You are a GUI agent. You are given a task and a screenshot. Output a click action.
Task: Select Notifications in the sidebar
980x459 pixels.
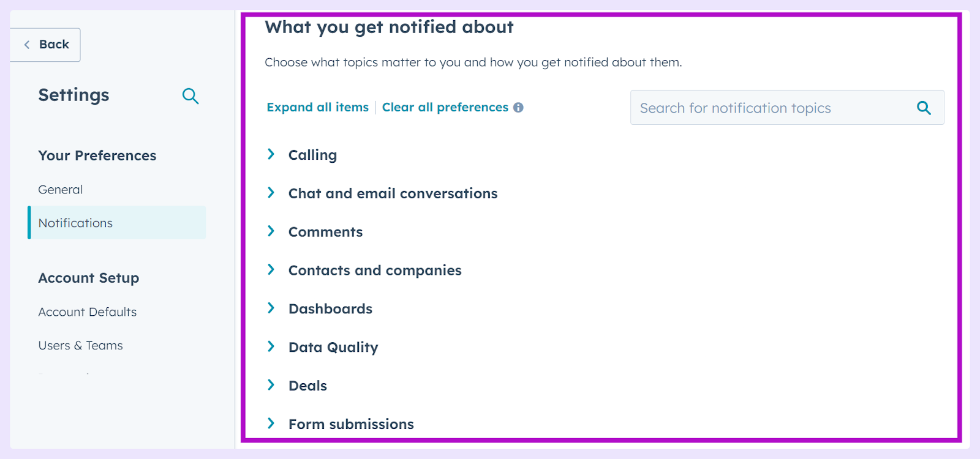tap(117, 223)
